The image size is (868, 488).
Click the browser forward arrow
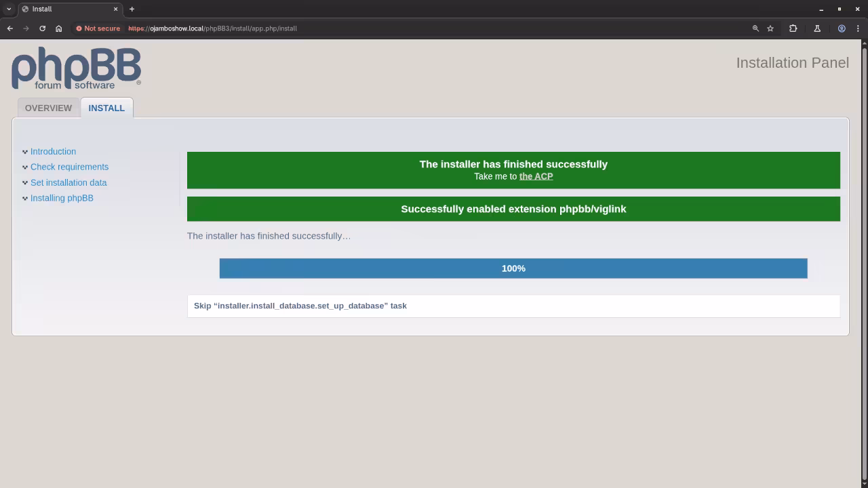(26, 28)
